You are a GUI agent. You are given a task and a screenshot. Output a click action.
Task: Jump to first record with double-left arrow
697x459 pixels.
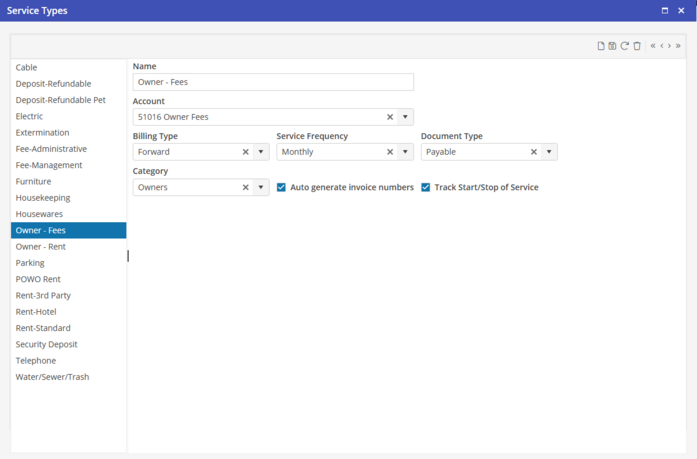click(x=652, y=46)
